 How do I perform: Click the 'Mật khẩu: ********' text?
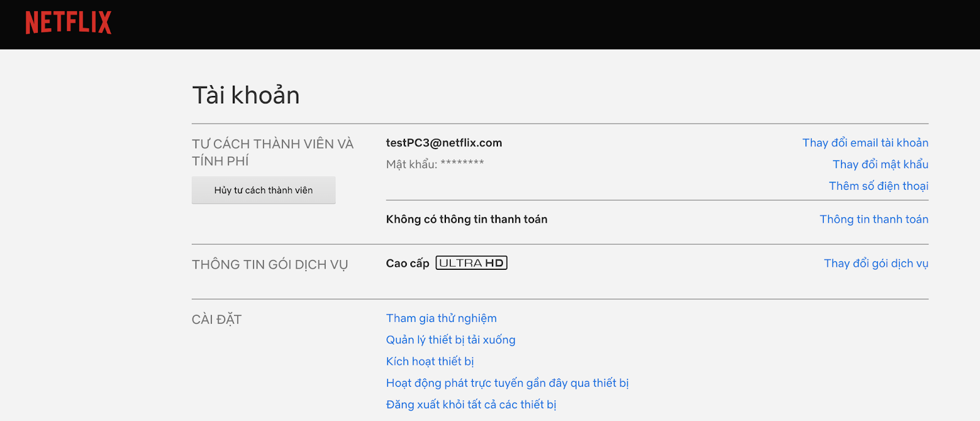(435, 164)
